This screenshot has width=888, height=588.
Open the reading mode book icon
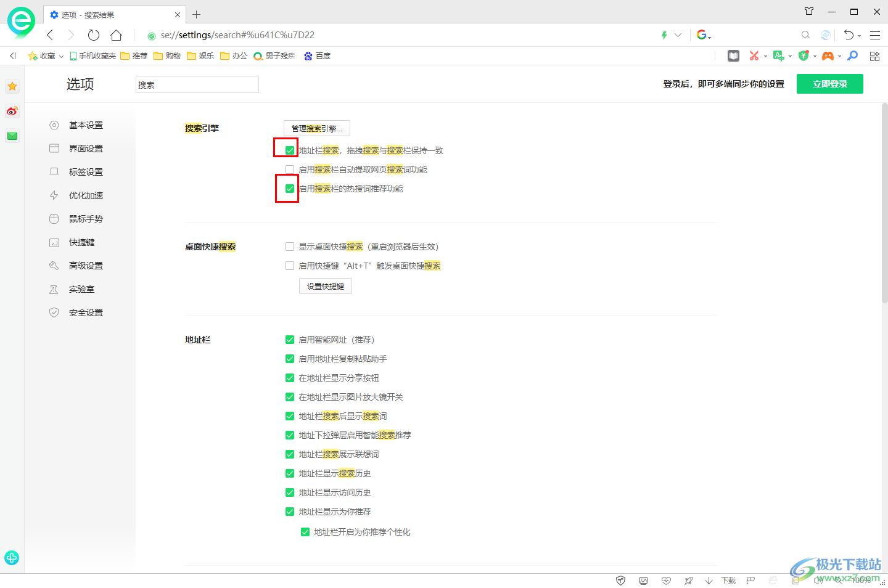pos(733,56)
